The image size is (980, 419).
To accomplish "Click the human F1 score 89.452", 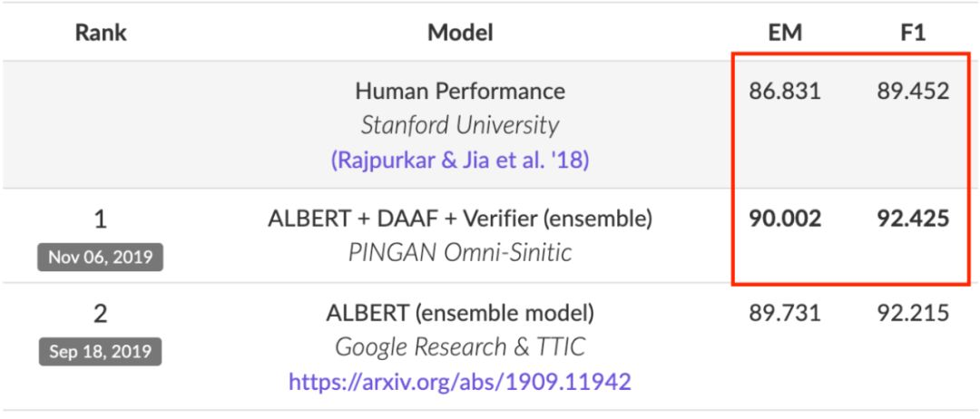I will click(913, 91).
